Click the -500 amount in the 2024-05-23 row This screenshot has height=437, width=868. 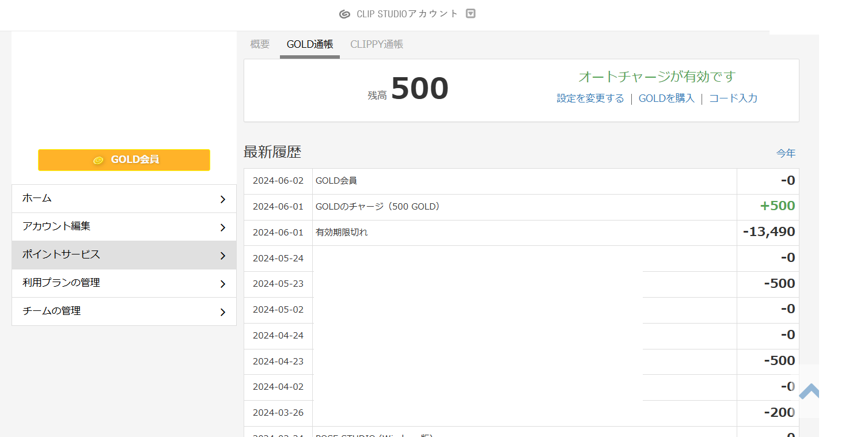[780, 283]
